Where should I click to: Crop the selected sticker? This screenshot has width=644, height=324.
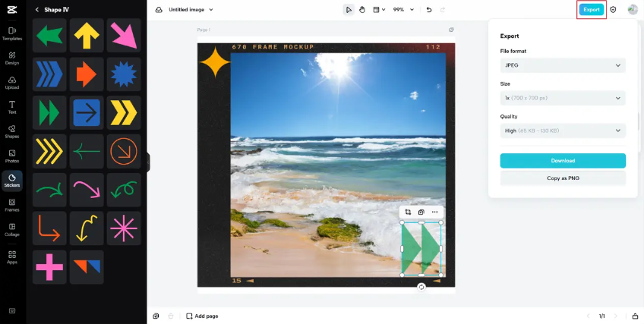[408, 212]
